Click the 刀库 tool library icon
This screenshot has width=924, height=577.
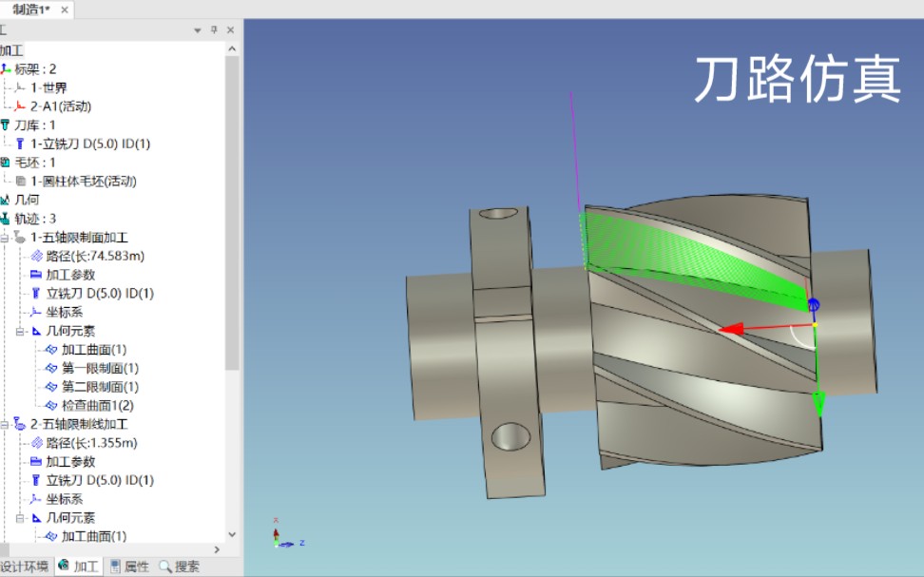[x=6, y=125]
